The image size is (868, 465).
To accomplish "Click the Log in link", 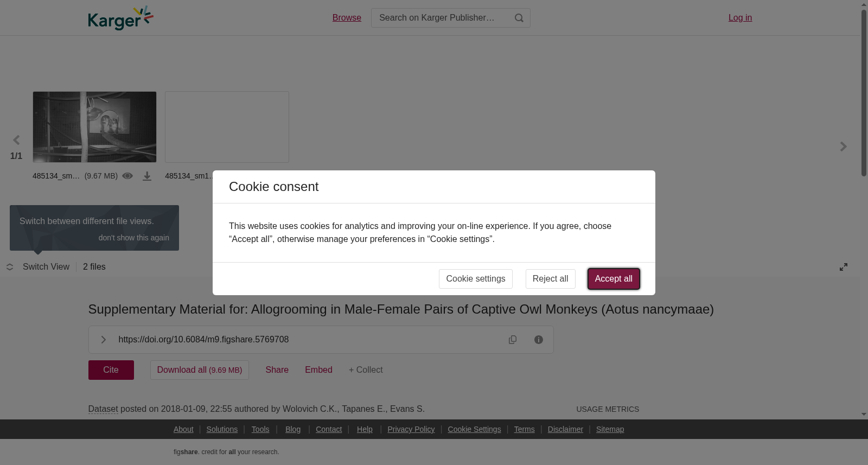I will [x=740, y=18].
